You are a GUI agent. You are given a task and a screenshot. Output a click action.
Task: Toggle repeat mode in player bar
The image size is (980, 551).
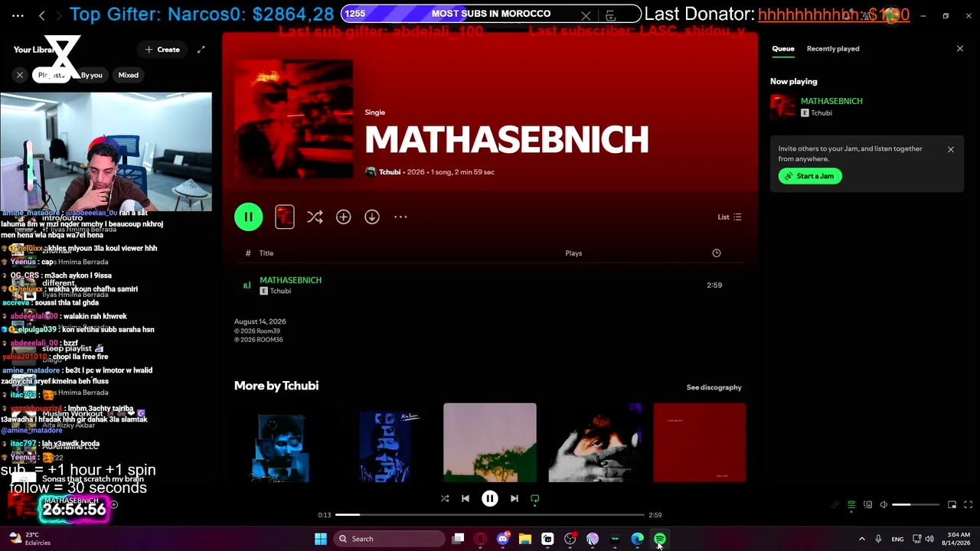tap(535, 499)
